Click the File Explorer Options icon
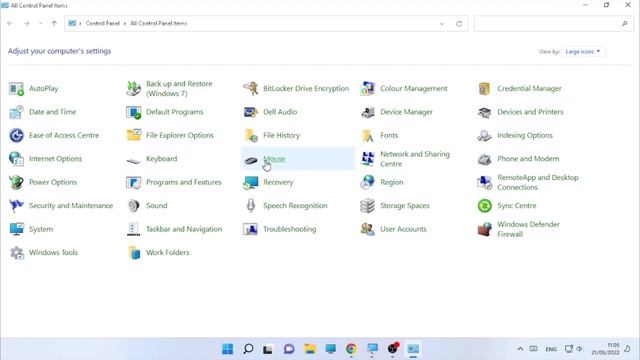The width and height of the screenshot is (640, 360). click(133, 135)
